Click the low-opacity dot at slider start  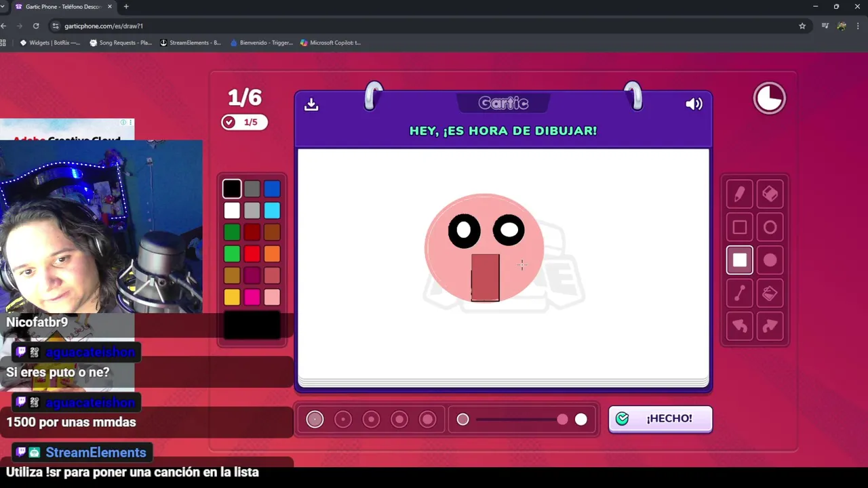(462, 420)
